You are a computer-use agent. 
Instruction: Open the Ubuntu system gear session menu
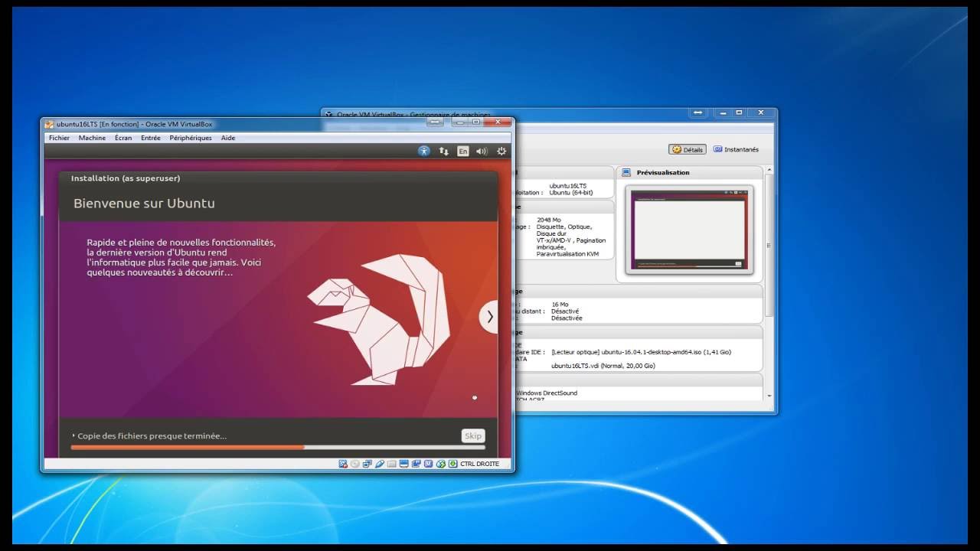pos(501,152)
